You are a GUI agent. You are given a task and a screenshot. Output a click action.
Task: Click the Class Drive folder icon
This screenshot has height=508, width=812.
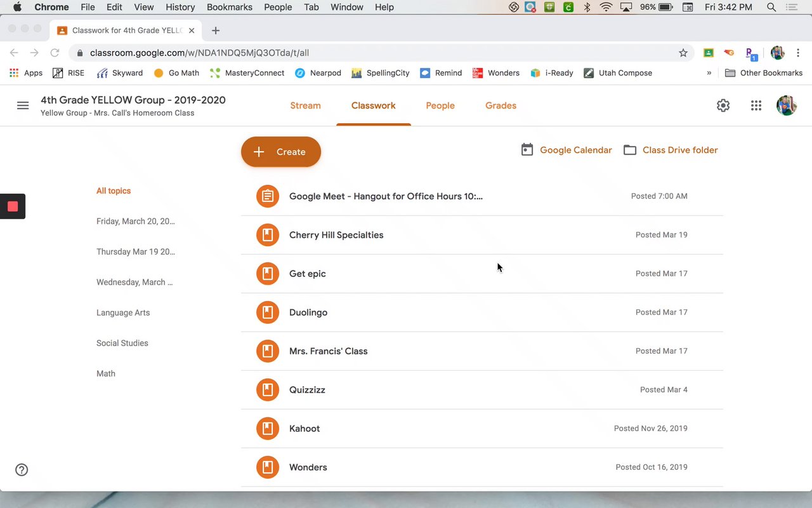(630, 150)
